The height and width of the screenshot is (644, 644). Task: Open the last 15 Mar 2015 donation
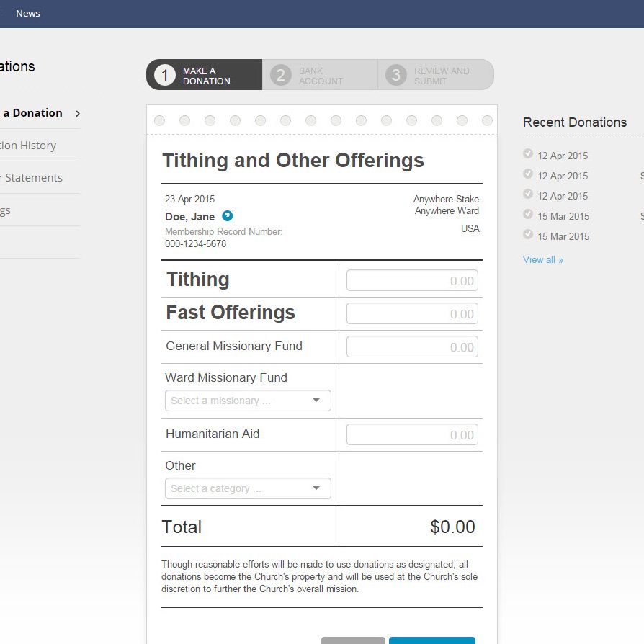[x=563, y=236]
